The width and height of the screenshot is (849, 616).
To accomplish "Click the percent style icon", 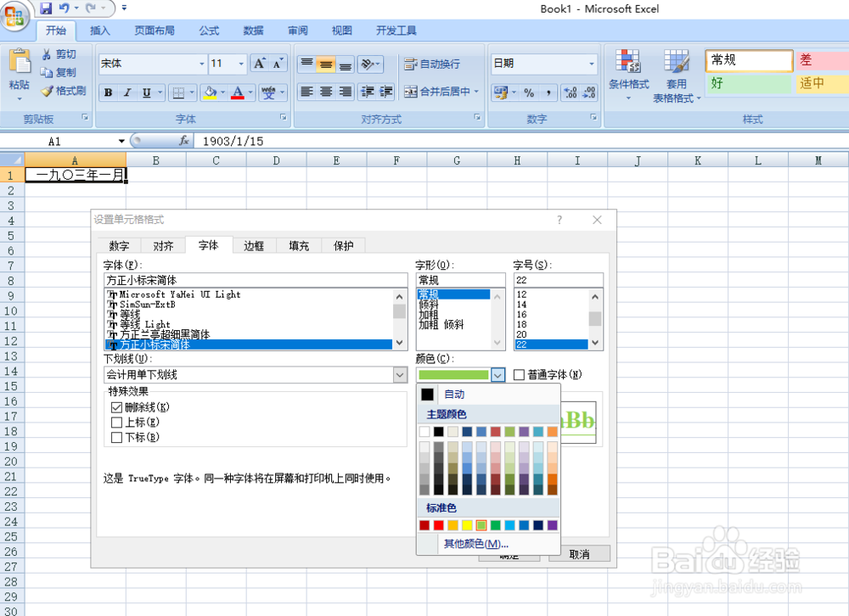I will click(x=529, y=92).
